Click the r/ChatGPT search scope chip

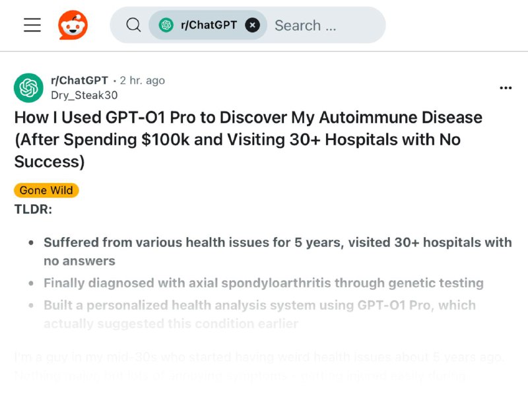[208, 25]
